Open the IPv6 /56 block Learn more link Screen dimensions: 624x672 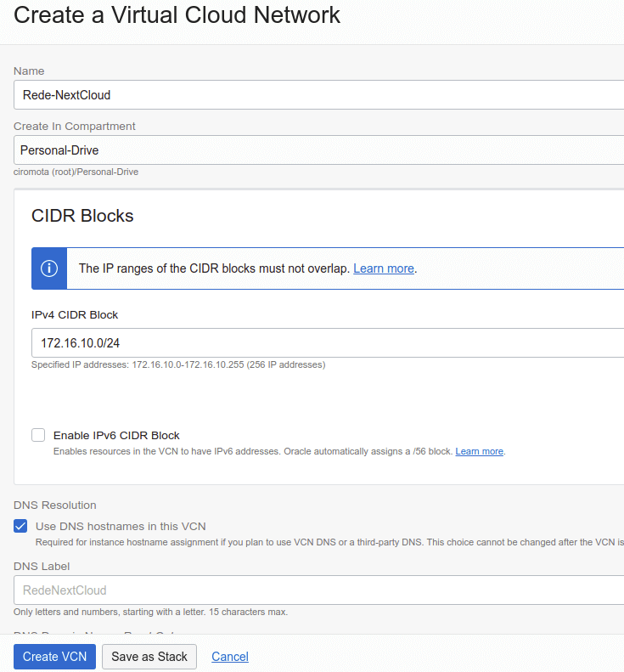[479, 451]
